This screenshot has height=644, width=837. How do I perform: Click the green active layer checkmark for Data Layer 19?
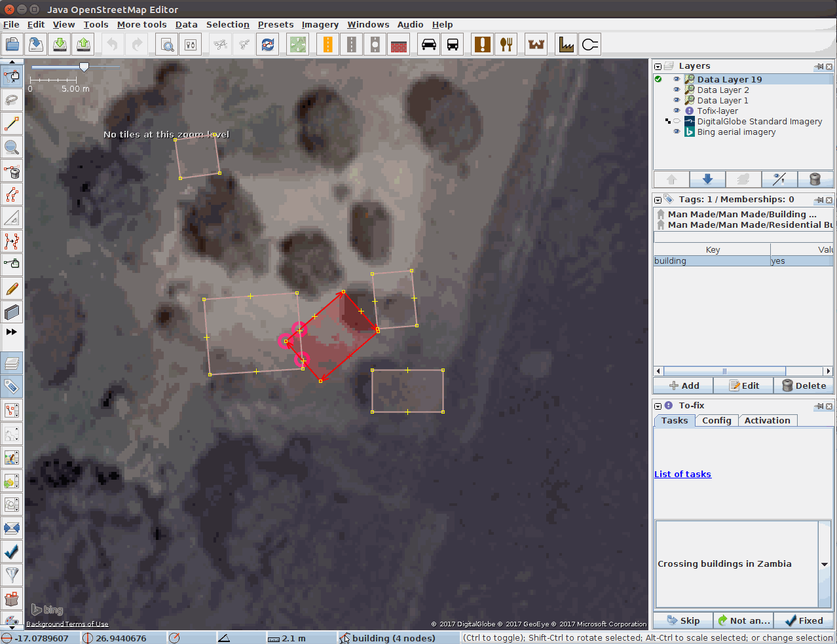point(658,79)
